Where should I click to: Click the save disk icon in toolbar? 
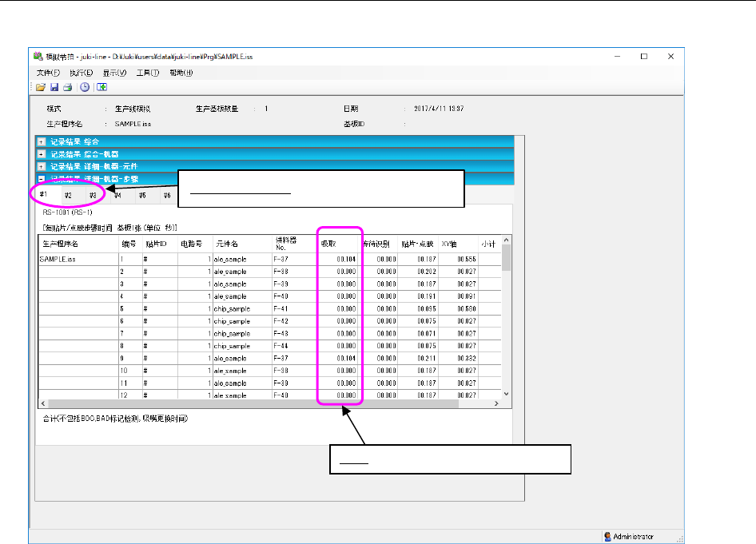tap(54, 87)
